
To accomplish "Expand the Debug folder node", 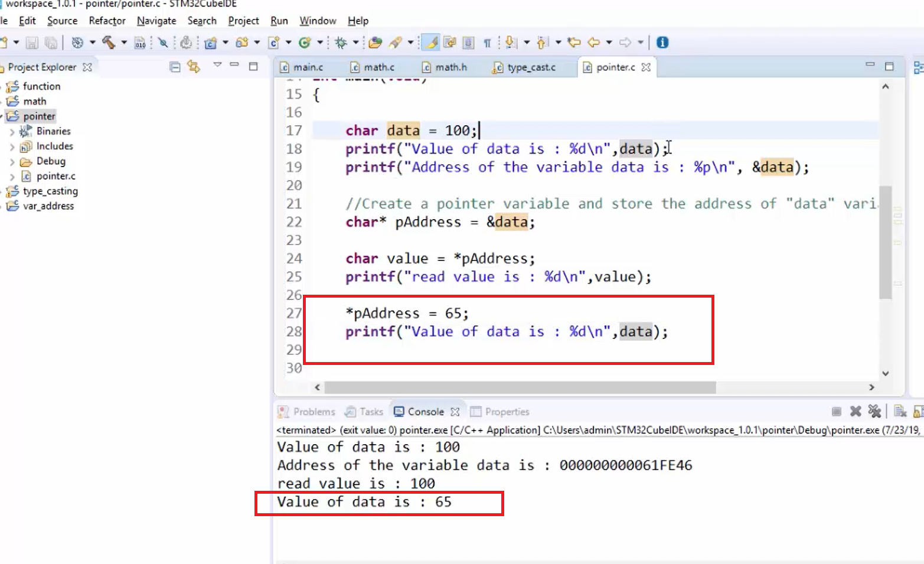I will tap(12, 161).
